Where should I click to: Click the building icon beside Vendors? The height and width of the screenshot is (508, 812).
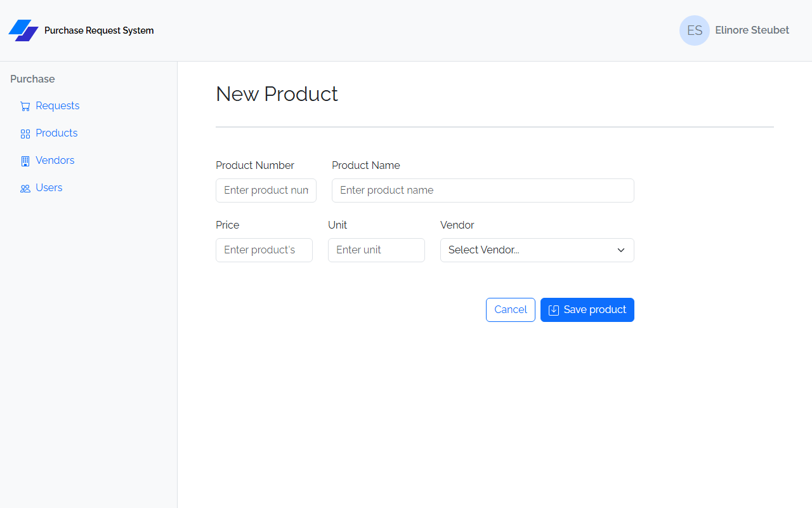click(25, 161)
